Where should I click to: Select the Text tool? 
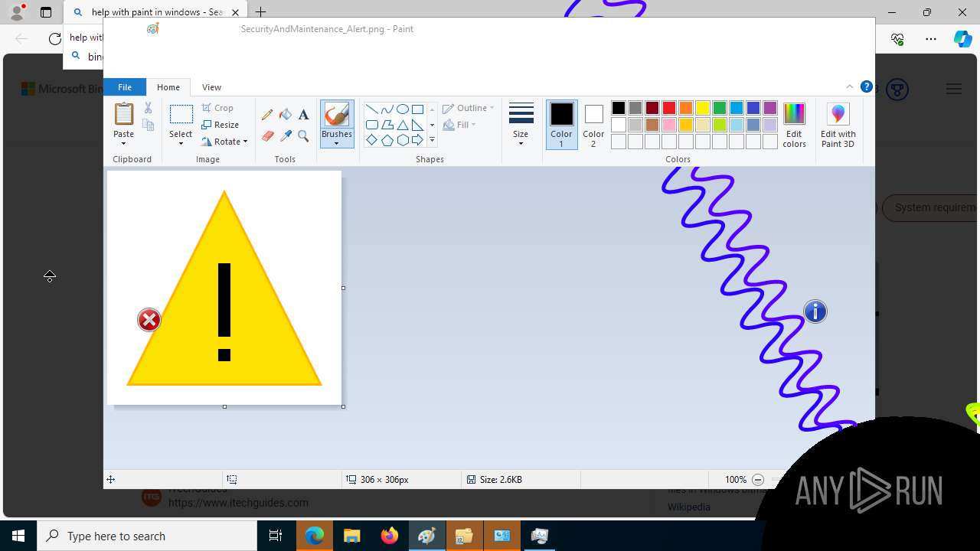coord(303,115)
